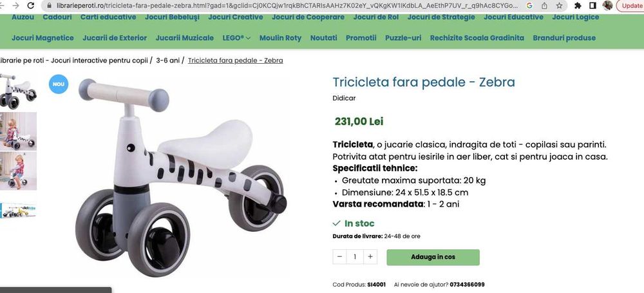Viewport: 644px width, 293px height.
Task: Open the Google Translate icon in address bar
Action: (529, 6)
